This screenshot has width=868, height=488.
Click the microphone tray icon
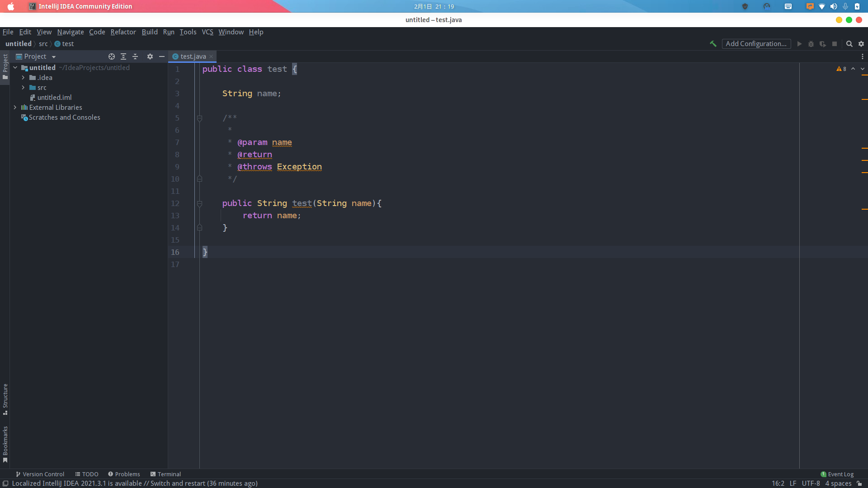[845, 6]
